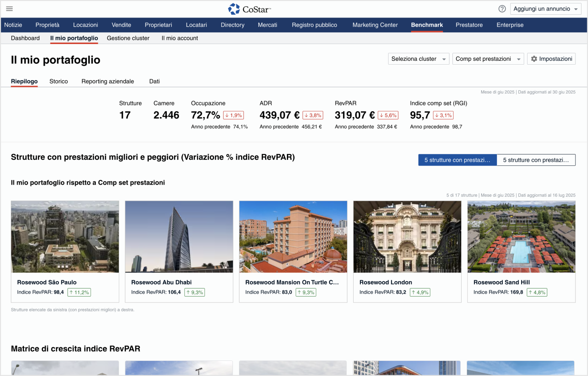Expand the Aggiungi un annuncio dropdown
Screen dimensions: 588x376
pos(546,9)
